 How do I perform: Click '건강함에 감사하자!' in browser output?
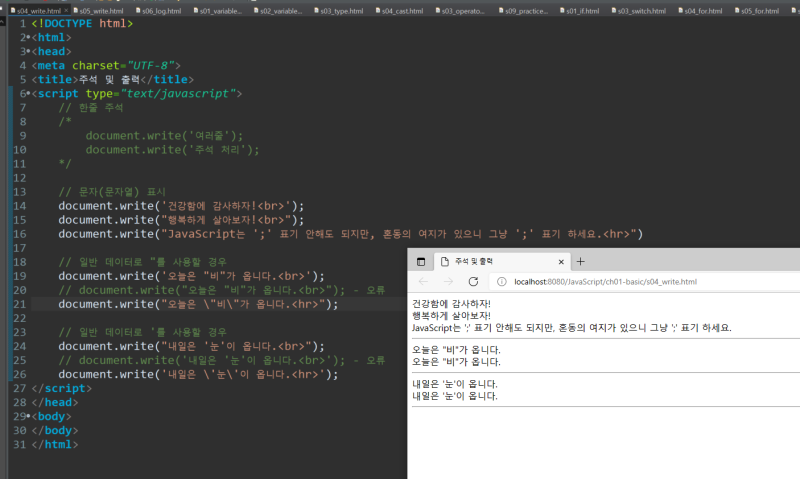point(451,304)
